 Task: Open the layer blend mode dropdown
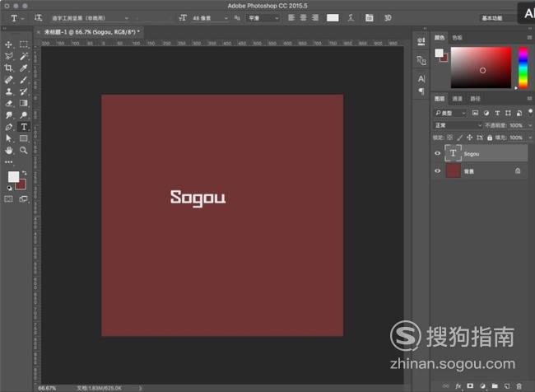[x=458, y=125]
